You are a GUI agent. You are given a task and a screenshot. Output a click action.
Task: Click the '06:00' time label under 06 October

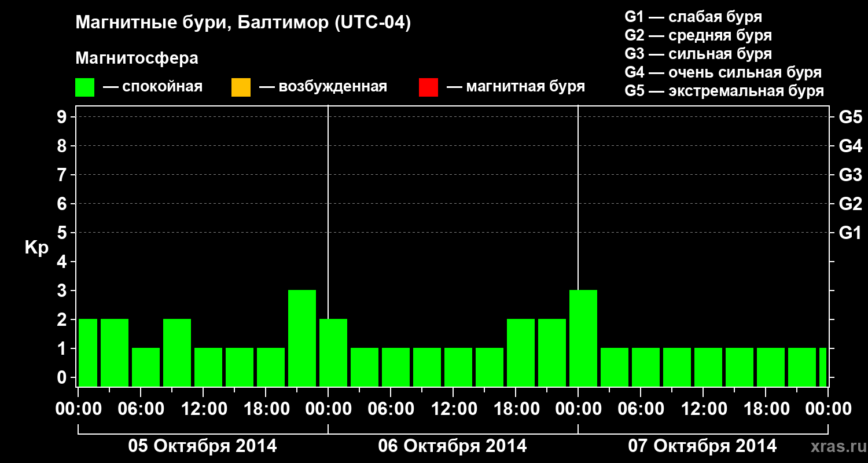click(391, 409)
